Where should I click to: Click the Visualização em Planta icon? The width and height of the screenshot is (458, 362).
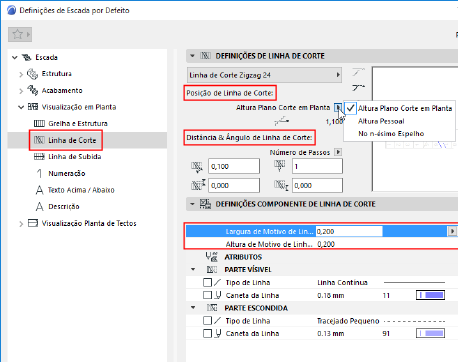(x=33, y=107)
